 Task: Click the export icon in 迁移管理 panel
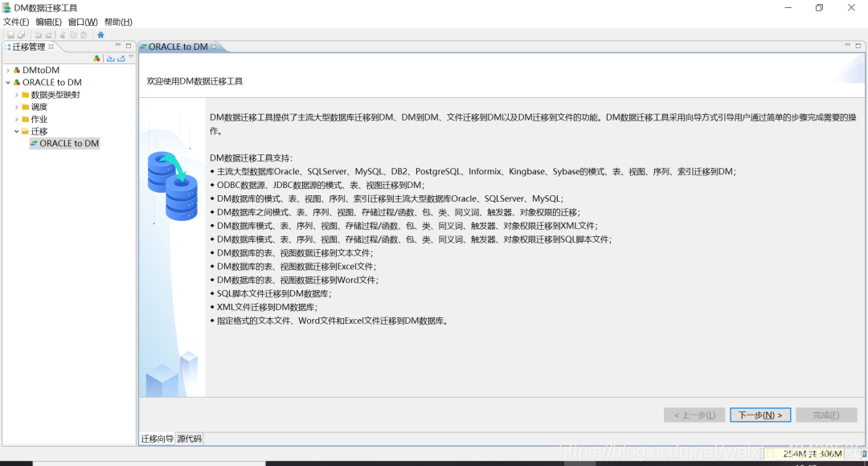click(x=121, y=58)
